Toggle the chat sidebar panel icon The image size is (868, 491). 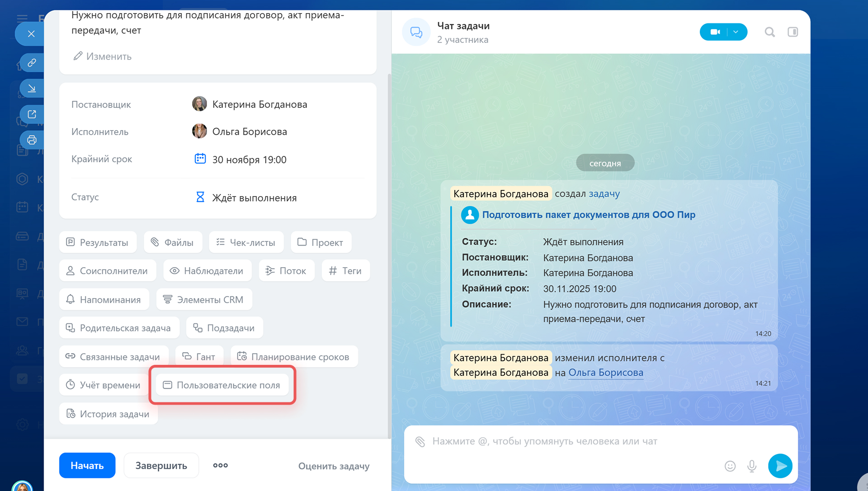click(x=793, y=32)
